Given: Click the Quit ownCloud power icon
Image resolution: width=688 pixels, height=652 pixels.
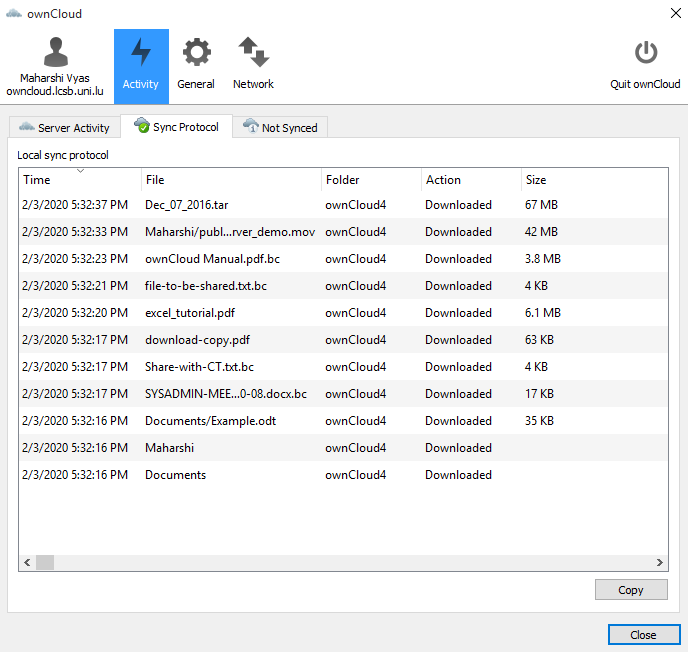Looking at the screenshot, I should [645, 54].
